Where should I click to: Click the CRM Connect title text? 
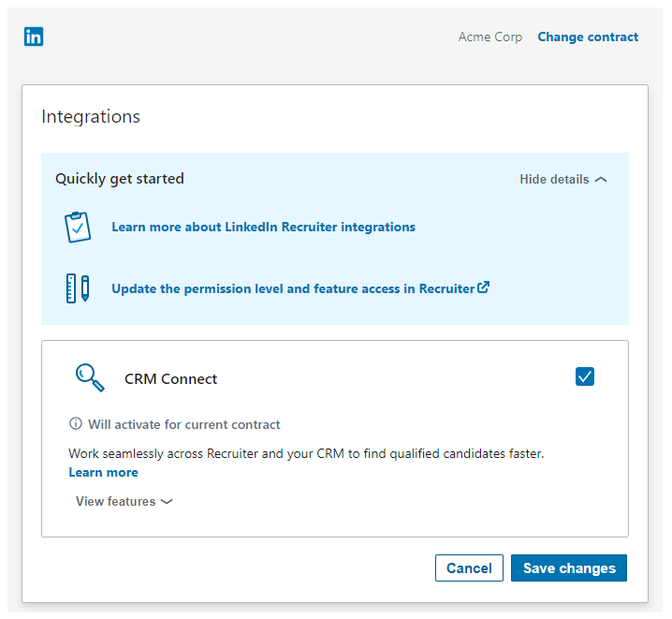tap(170, 379)
